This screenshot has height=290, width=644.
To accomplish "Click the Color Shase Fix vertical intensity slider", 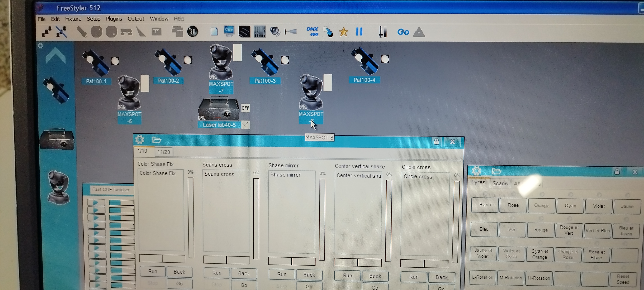I will point(191,217).
